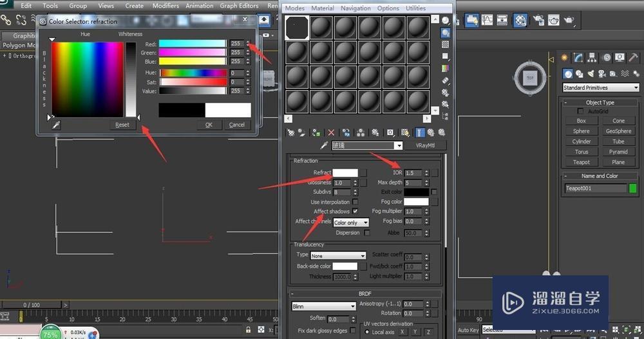The image size is (644, 339).
Task: Click OK in Color Selector
Action: click(209, 125)
